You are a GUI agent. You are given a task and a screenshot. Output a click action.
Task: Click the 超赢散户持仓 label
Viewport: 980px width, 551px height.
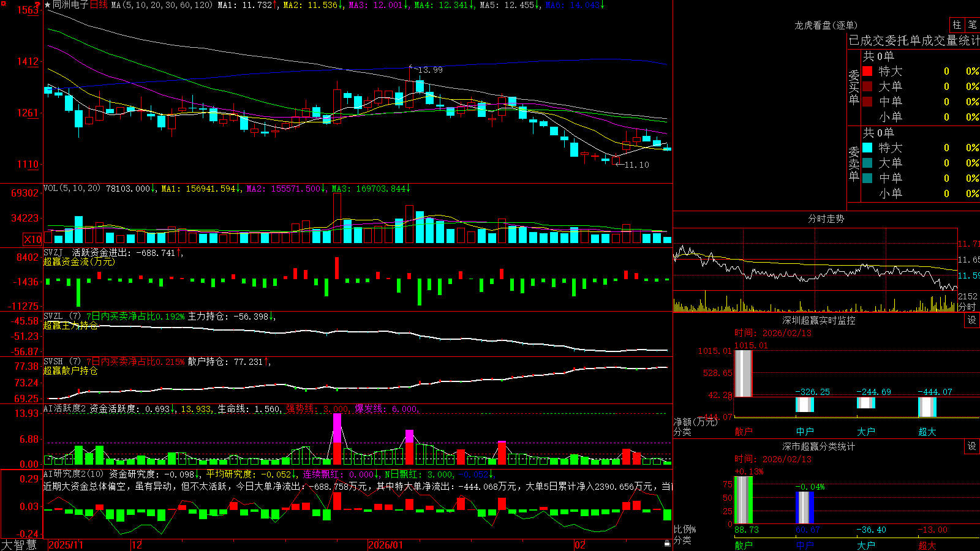[x=70, y=370]
